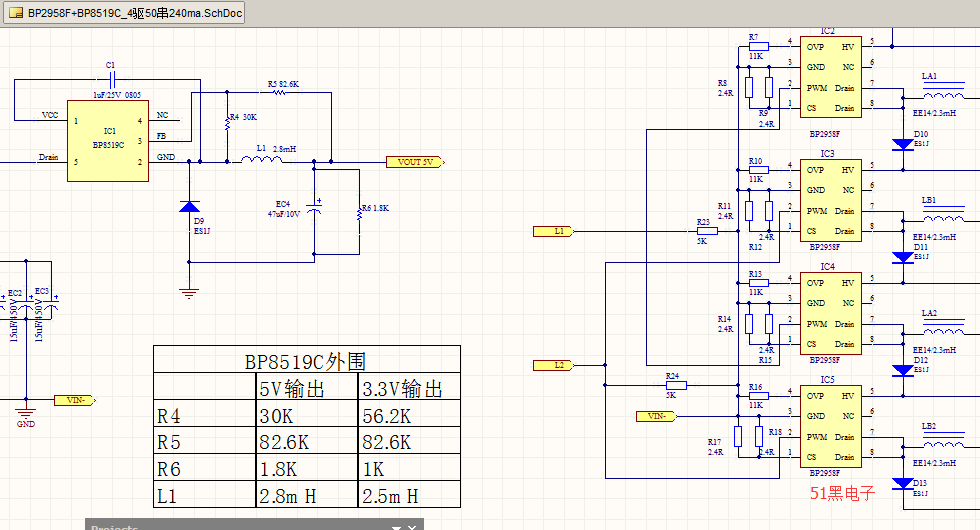The height and width of the screenshot is (530, 980).
Task: Select diode D10 ES1J symbol
Action: click(x=902, y=144)
